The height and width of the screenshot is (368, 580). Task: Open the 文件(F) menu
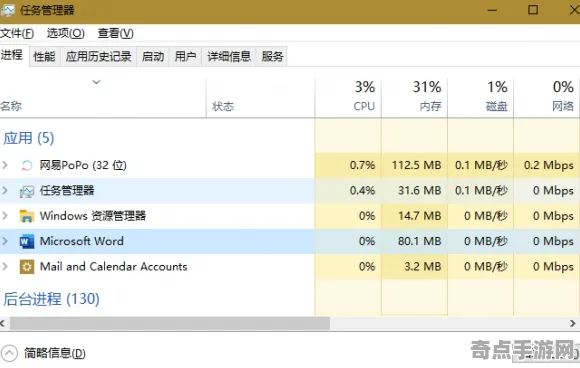click(17, 34)
